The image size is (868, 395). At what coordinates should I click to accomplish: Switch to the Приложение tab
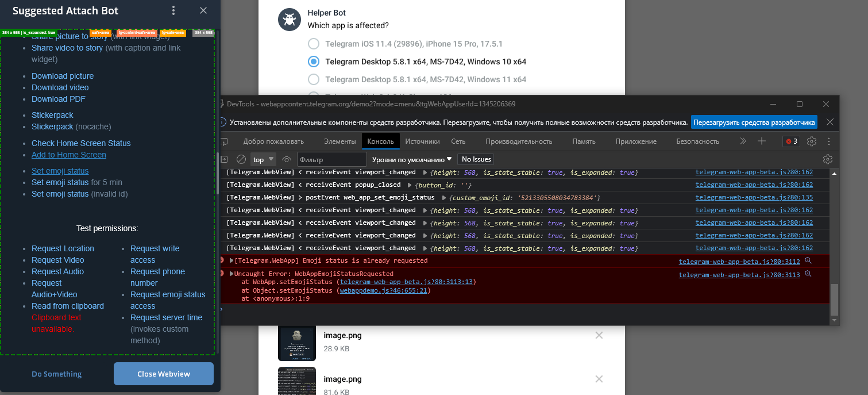click(x=636, y=141)
